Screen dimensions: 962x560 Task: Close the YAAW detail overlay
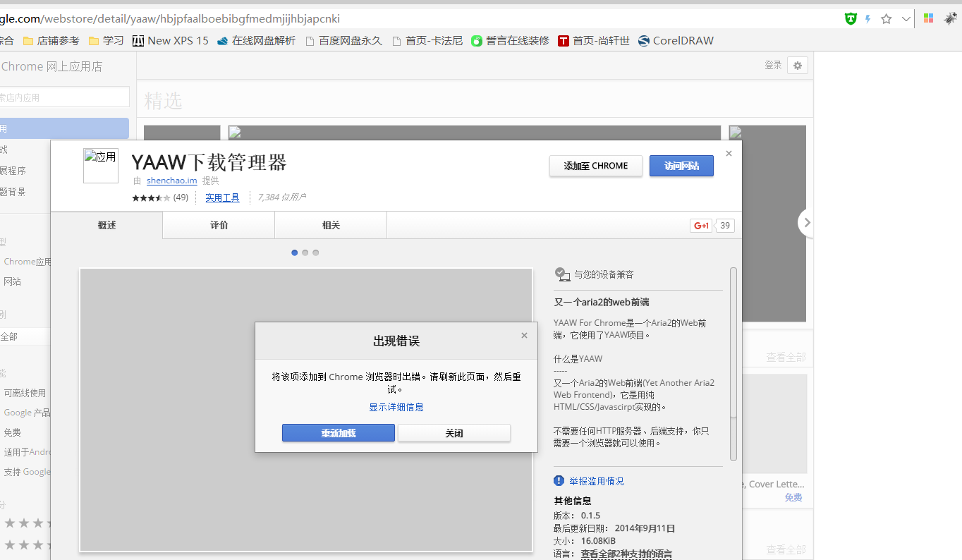click(x=729, y=153)
